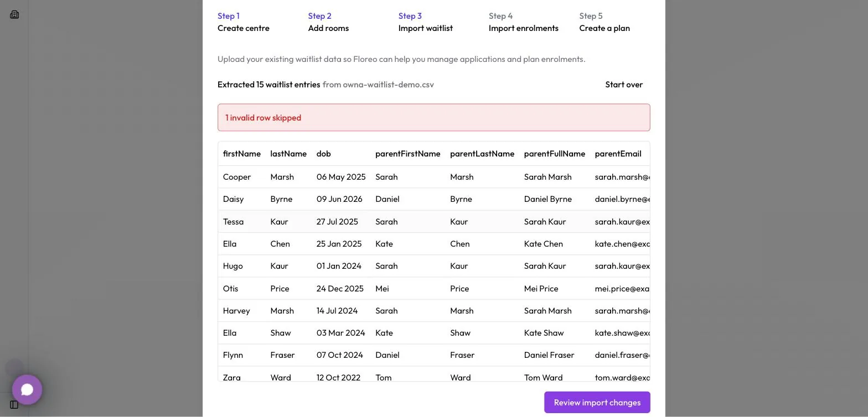Select Step 4 Import enrolments
Viewport: 868px width, 417px height.
(x=524, y=22)
